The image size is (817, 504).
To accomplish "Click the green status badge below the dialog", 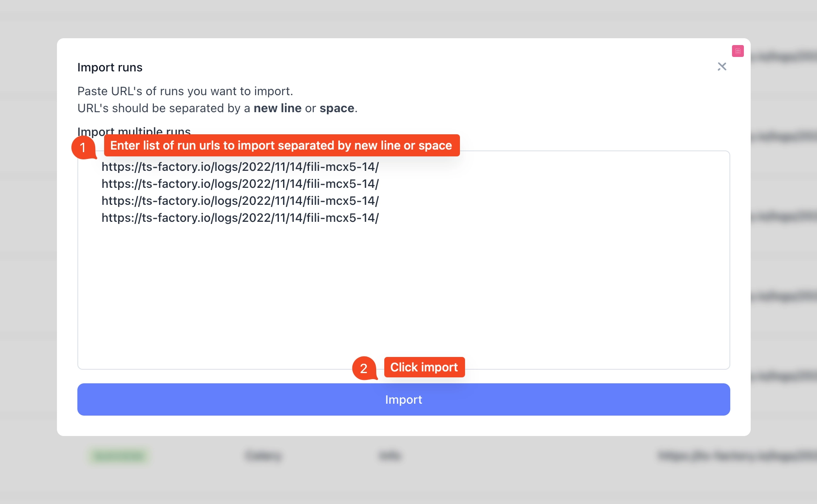I will [119, 455].
